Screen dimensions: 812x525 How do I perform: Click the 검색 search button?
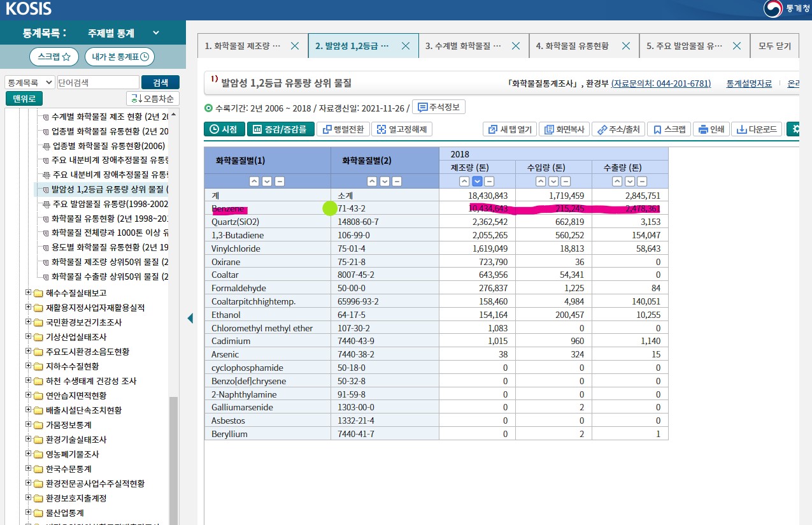(x=160, y=82)
